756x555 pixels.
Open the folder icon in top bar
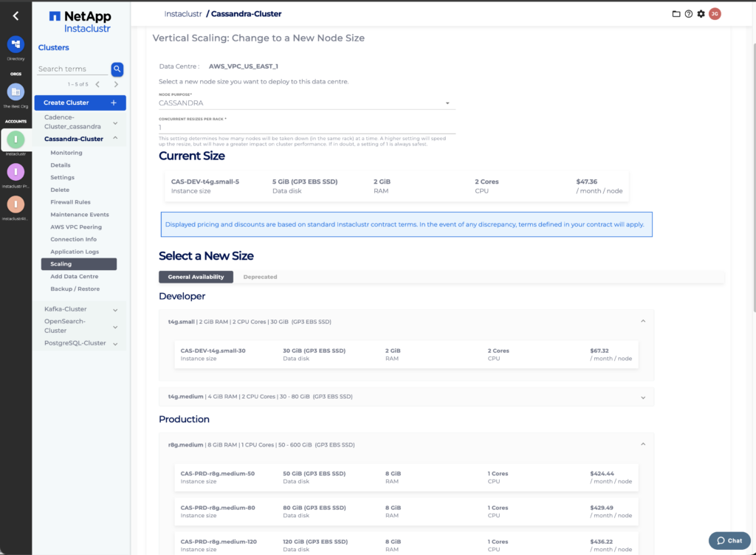click(676, 14)
